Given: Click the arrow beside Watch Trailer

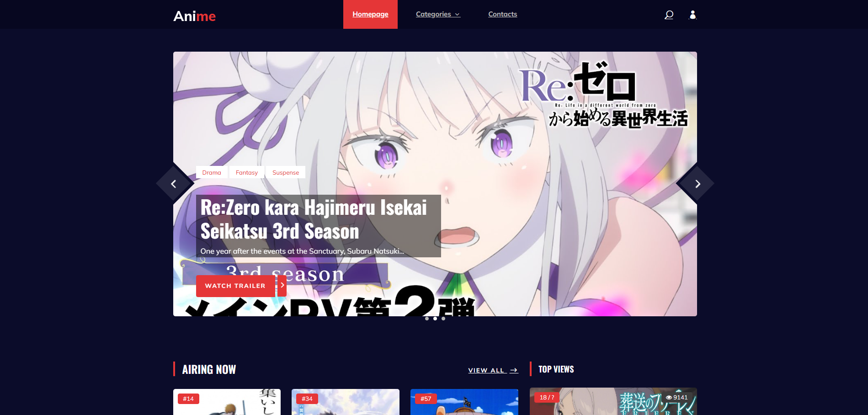Looking at the screenshot, I should (282, 285).
